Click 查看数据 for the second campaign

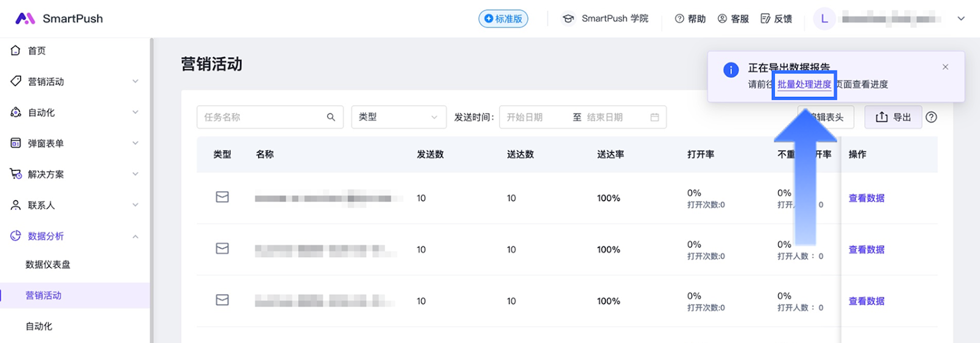coord(866,249)
